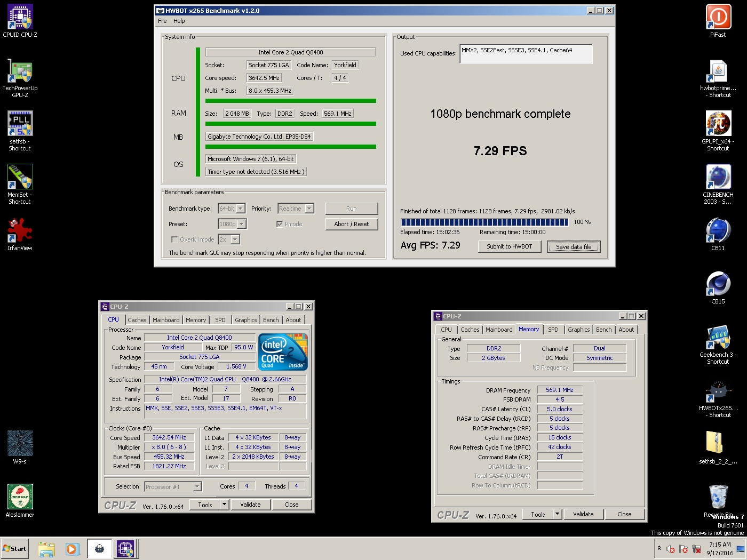Image resolution: width=747 pixels, height=560 pixels.
Task: Click the Max TDP 95.0 W value
Action: 244,347
